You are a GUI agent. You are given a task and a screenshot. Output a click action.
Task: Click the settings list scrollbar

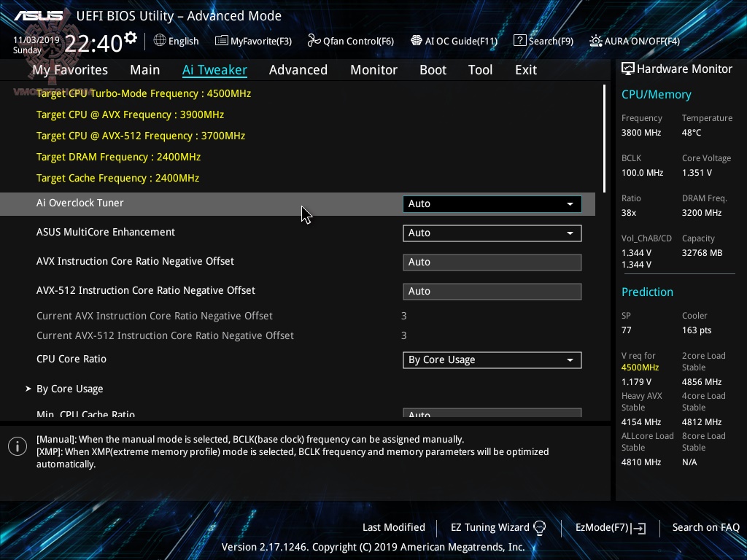(x=604, y=139)
